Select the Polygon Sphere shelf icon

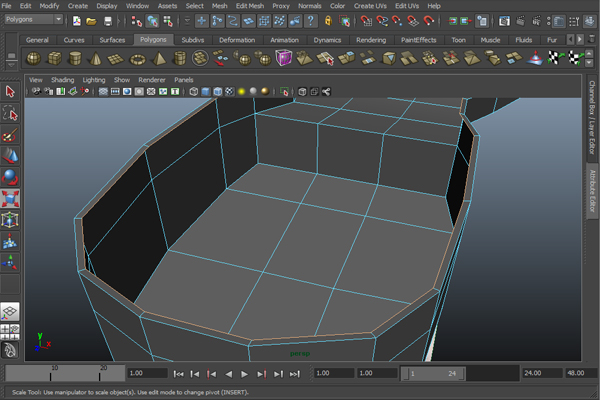[34, 59]
